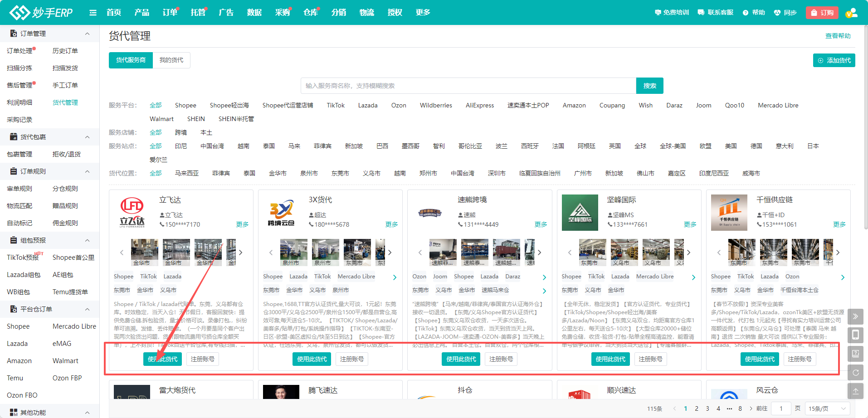
Task: Open the 15条/页 page size dropdown
Action: point(827,408)
